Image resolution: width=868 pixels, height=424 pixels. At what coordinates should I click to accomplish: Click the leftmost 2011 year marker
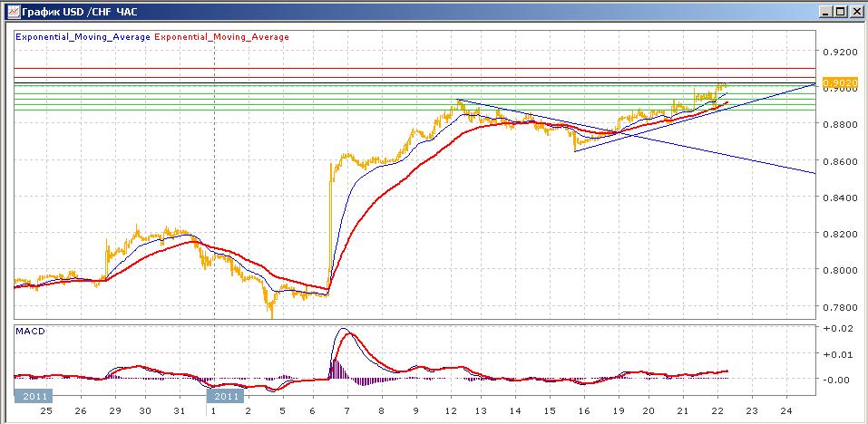(x=34, y=396)
